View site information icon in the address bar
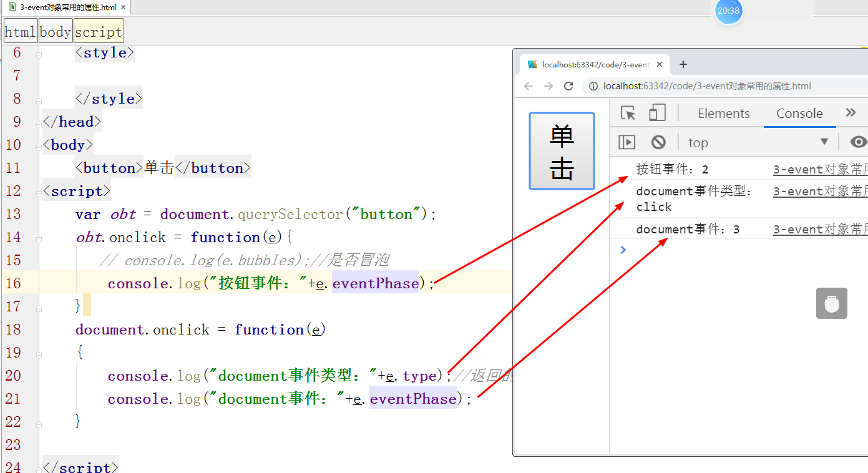The height and width of the screenshot is (473, 868). pos(592,87)
